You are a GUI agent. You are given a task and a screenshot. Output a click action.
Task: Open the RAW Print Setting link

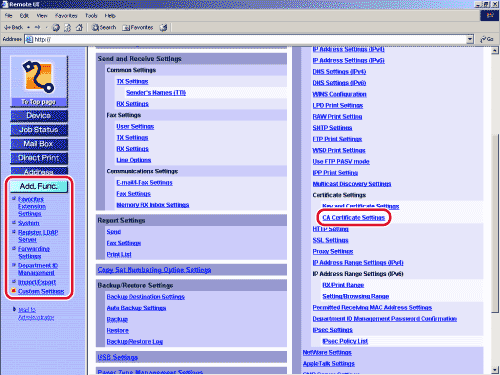point(337,117)
